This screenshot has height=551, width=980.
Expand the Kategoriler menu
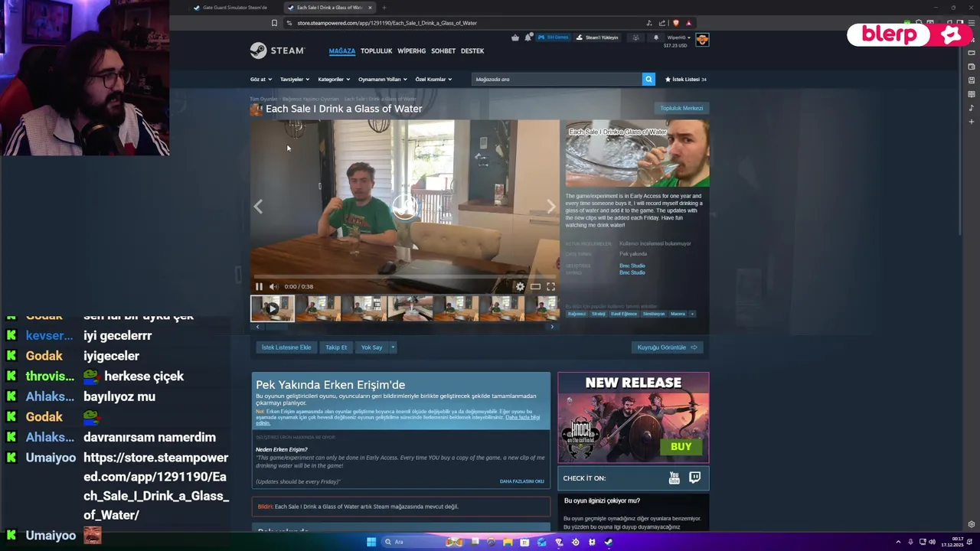pyautogui.click(x=334, y=79)
